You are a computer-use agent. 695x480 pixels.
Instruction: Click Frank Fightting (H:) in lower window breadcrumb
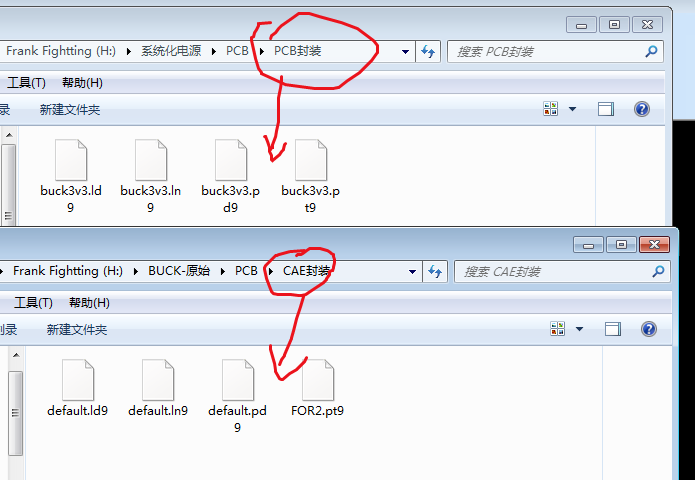tap(68, 271)
